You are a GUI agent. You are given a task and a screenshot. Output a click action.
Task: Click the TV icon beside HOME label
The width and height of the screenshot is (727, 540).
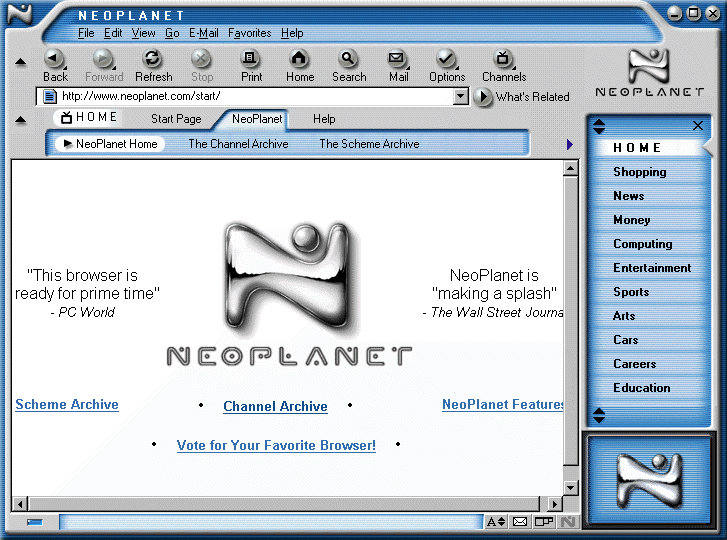(x=67, y=117)
